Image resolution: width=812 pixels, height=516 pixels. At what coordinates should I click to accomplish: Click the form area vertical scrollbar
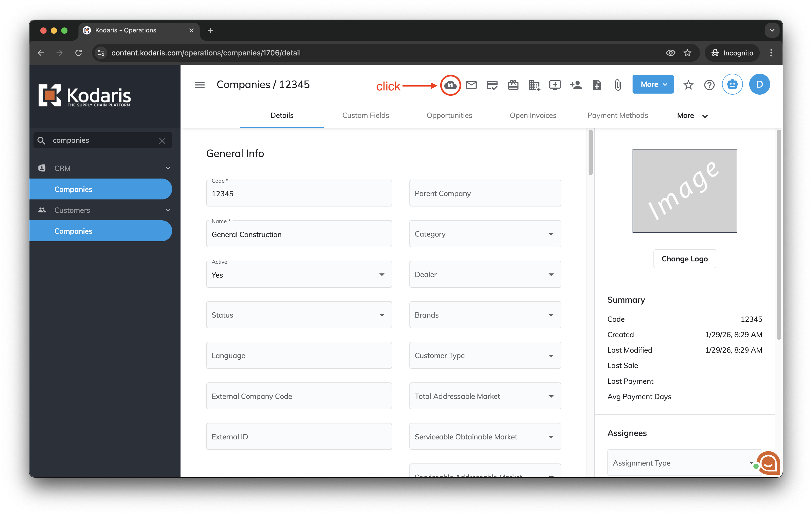(590, 153)
